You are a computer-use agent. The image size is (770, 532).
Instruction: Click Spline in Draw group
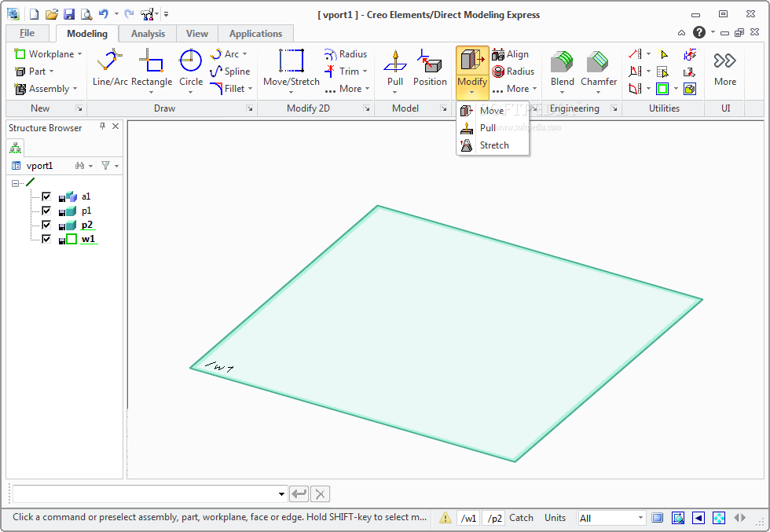point(230,72)
